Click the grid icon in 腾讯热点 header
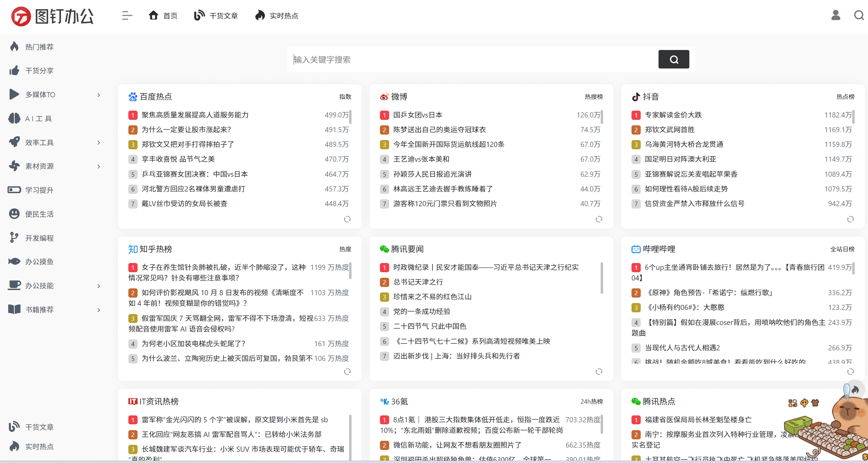Screen dimensions: 868x463 (793, 403)
